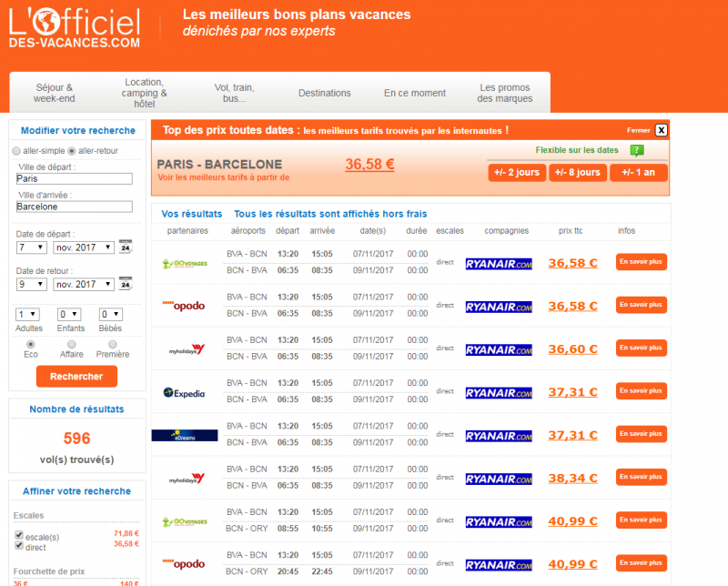Open Les promos des marques menu
This screenshot has height=586, width=728.
505,93
